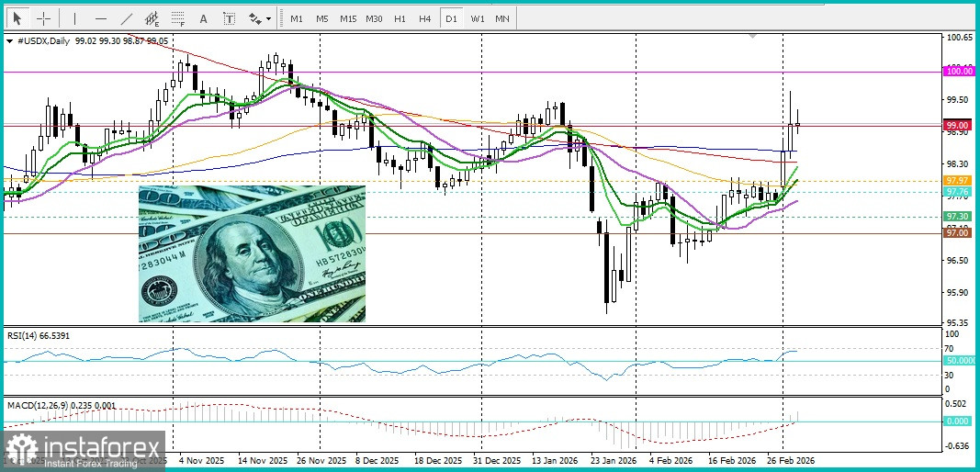Click the Arrows objects icon
The height and width of the screenshot is (472, 980).
pyautogui.click(x=255, y=18)
